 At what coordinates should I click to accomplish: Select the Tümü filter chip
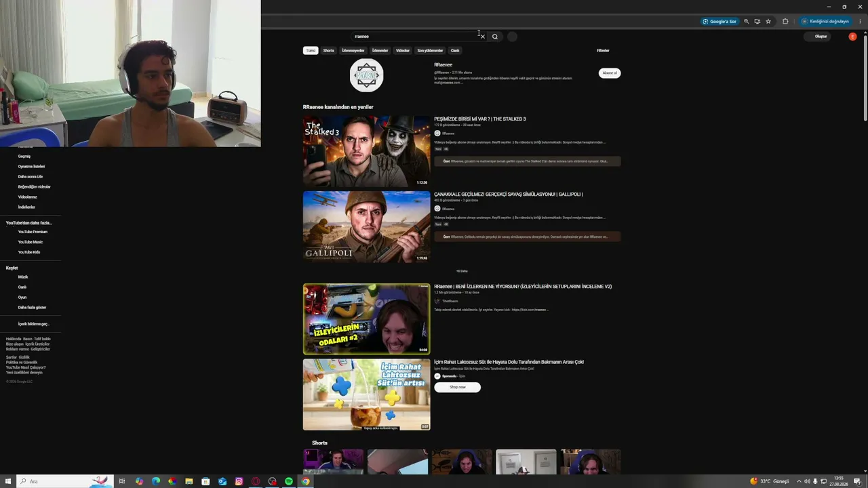pos(311,51)
